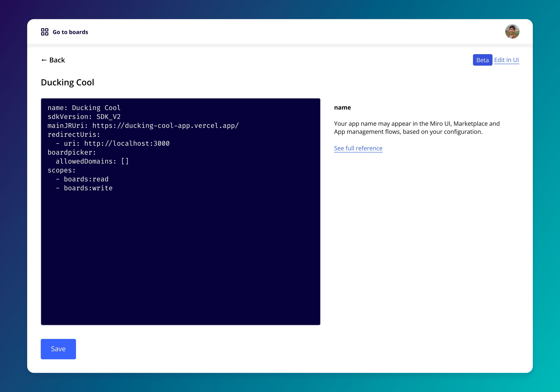Image resolution: width=560 pixels, height=392 pixels.
Task: Click empty area of the manifest editor
Action: (180, 259)
